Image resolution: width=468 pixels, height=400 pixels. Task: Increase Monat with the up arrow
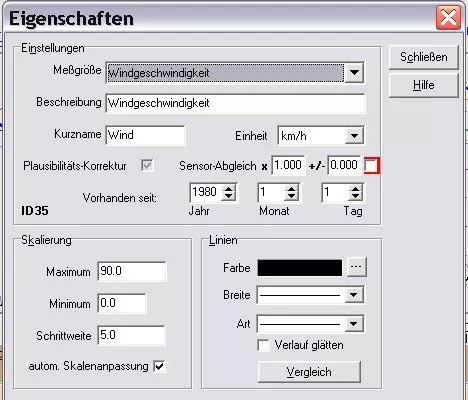tap(291, 188)
